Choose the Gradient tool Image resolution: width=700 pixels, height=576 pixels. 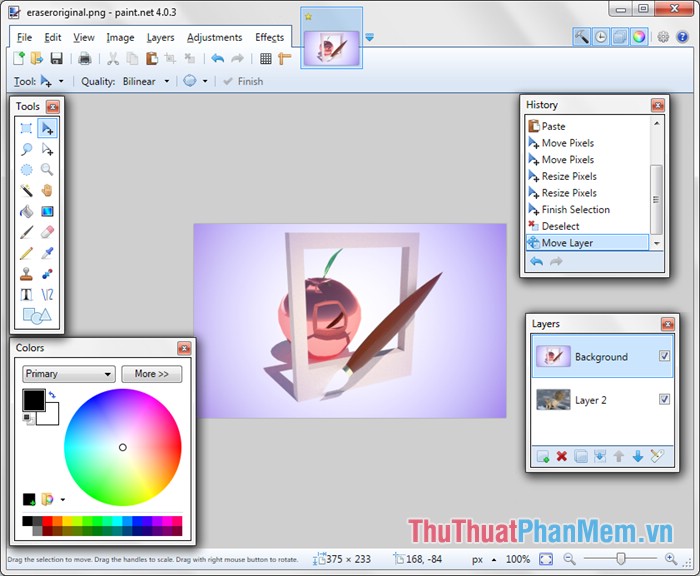click(x=47, y=211)
